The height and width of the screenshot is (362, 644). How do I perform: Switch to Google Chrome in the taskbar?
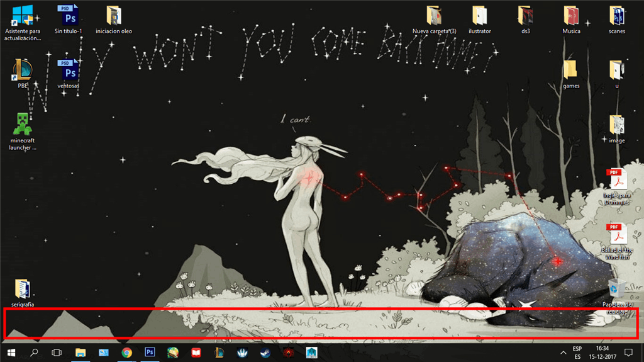tap(126, 353)
